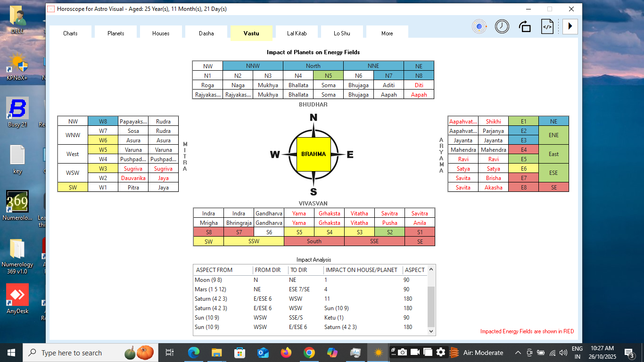Open the More tab menu
Screen dimensions: 644x362
click(x=387, y=33)
